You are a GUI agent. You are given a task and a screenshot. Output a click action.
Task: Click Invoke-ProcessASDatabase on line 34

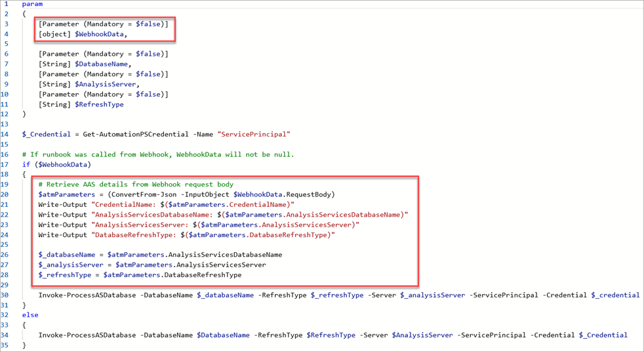click(87, 335)
